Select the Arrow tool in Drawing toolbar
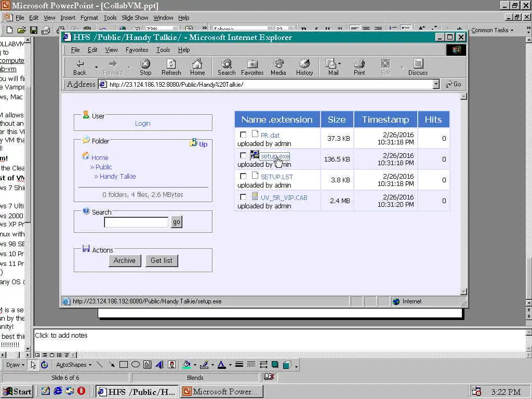 coord(111,365)
